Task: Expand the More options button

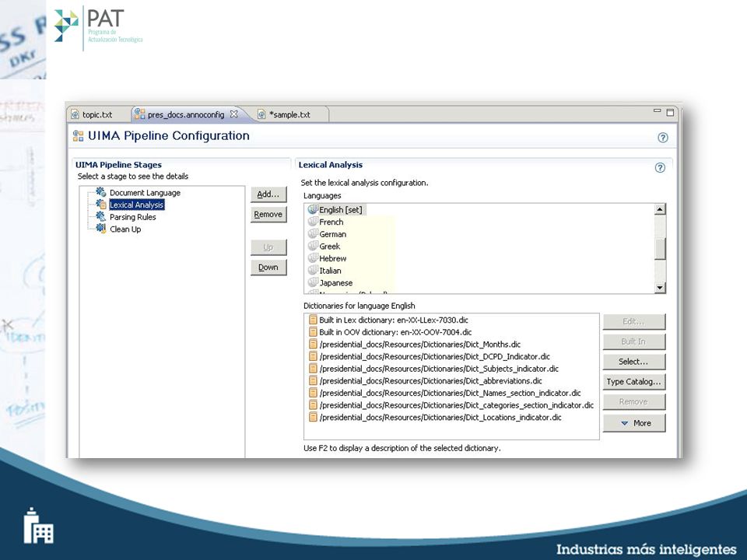Action: (x=633, y=423)
